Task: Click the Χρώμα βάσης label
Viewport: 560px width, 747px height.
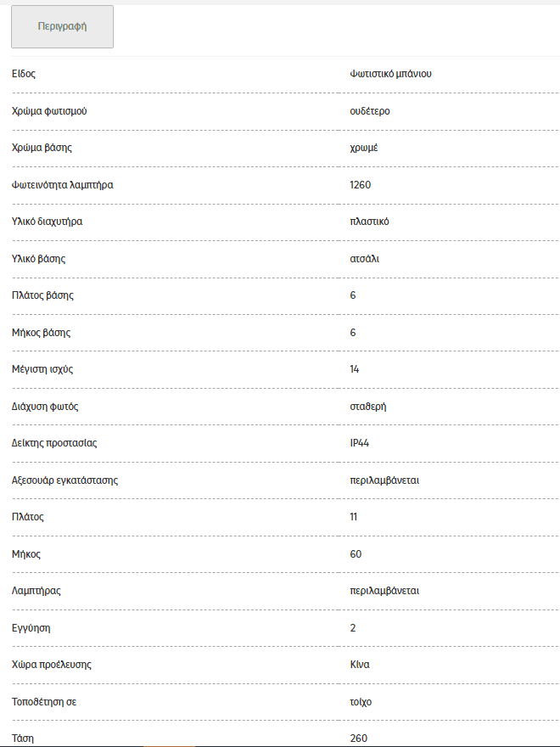Action: 42,148
